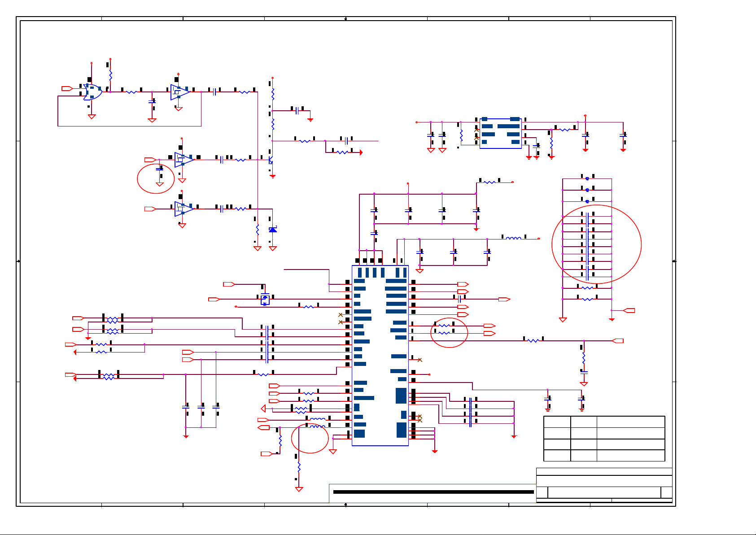Image resolution: width=756 pixels, height=535 pixels.
Task: Select the vertical resistor below the far-right port trace
Action: pyautogui.click(x=584, y=357)
